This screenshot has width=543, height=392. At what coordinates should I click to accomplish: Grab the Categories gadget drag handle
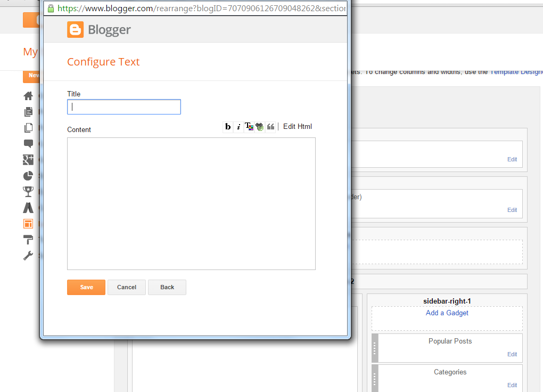(x=375, y=379)
